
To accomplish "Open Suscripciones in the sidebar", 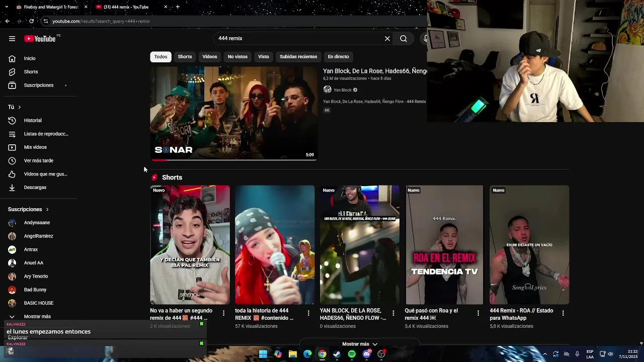I will tap(39, 85).
